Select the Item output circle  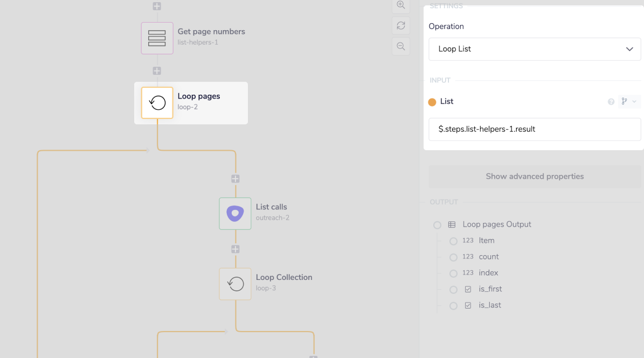pos(453,241)
